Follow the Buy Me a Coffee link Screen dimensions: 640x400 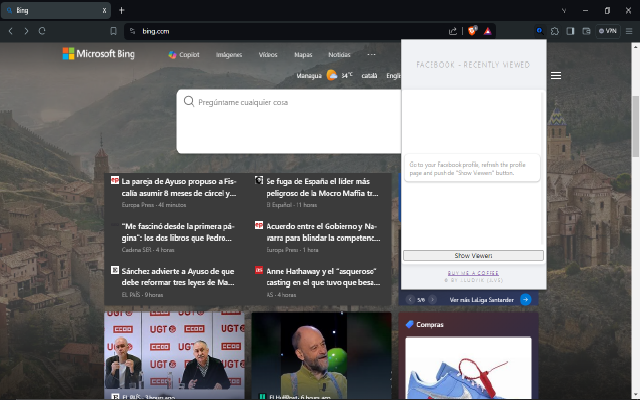click(x=473, y=272)
